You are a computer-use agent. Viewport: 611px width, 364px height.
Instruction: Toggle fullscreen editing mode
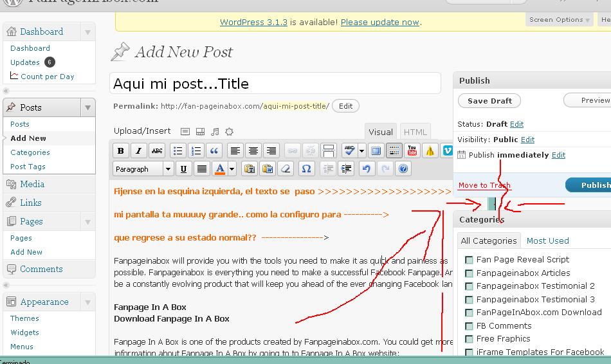[x=376, y=151]
